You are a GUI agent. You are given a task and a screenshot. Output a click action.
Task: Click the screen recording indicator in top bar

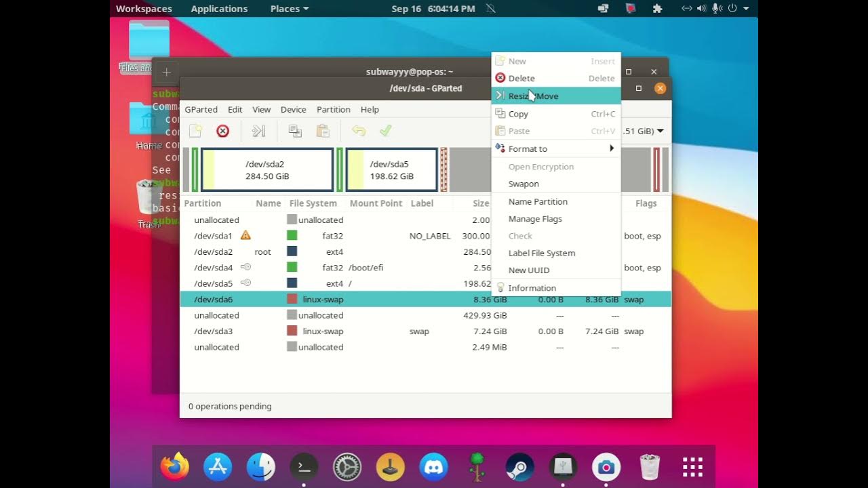[631, 9]
